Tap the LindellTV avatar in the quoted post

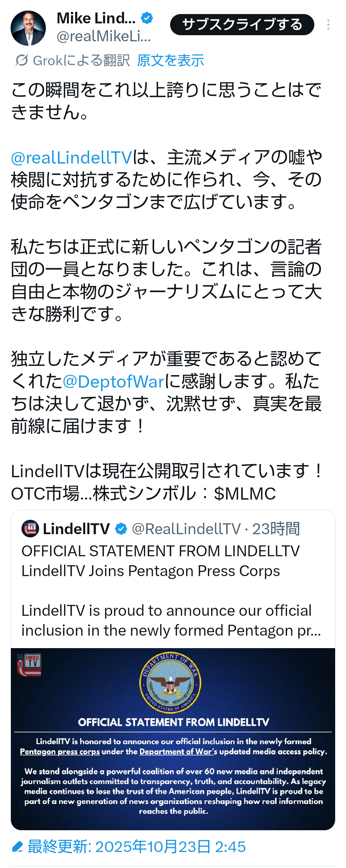(x=30, y=528)
